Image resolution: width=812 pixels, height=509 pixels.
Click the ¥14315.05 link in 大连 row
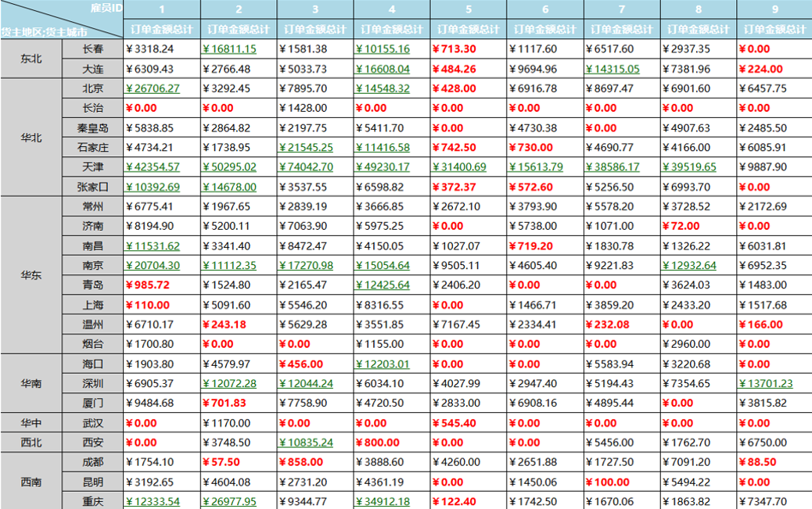coord(613,69)
